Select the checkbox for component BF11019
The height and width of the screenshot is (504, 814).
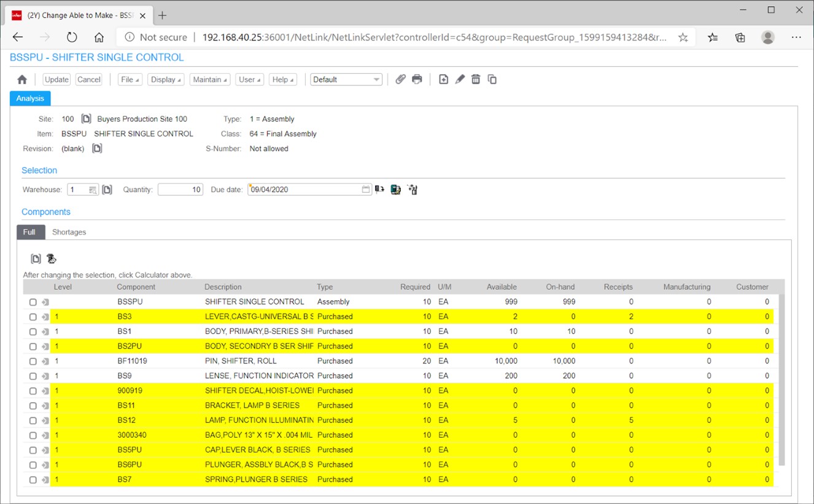[33, 361]
